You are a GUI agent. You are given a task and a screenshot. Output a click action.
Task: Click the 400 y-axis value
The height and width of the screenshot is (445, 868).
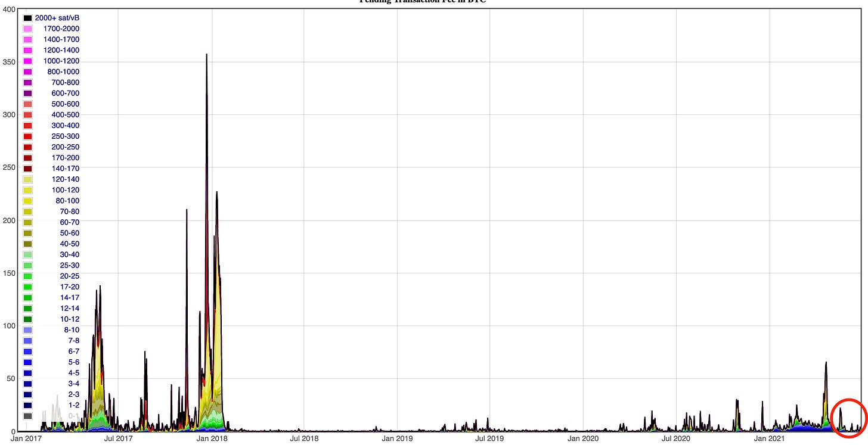click(x=9, y=10)
